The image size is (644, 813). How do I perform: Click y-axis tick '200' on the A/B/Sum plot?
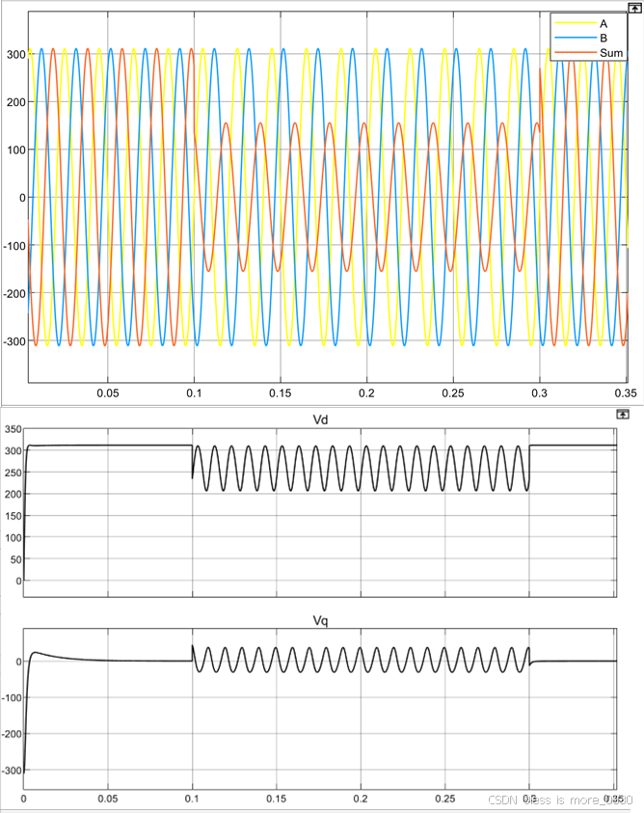(x=16, y=102)
